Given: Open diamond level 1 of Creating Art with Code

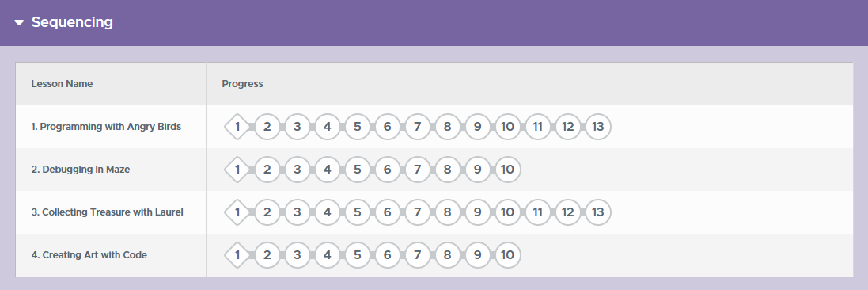Looking at the screenshot, I should point(237,255).
